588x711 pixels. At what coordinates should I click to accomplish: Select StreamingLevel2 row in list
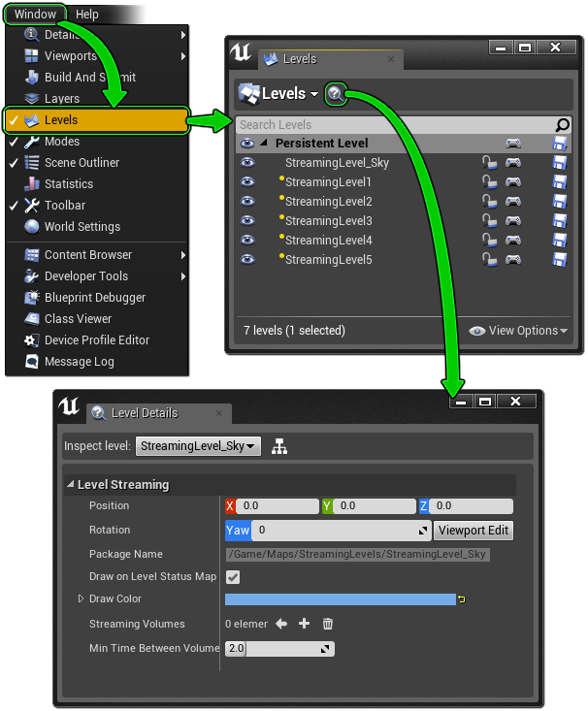click(x=403, y=202)
